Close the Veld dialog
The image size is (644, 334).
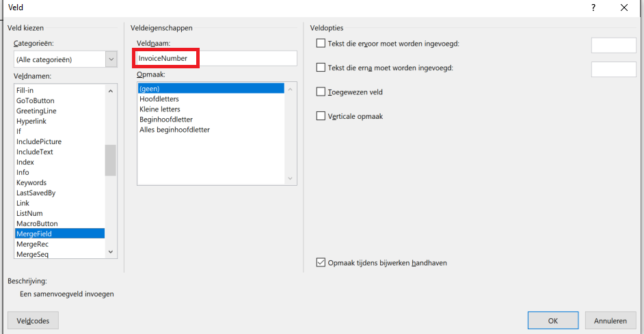(x=624, y=8)
